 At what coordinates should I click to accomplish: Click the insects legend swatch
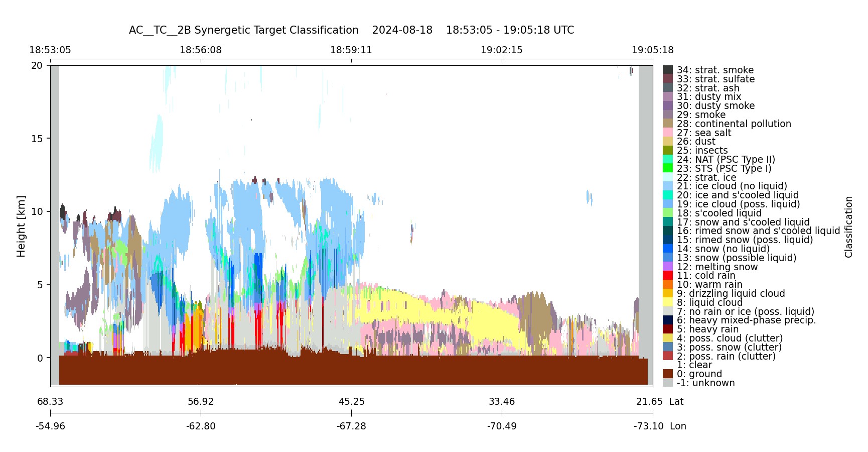667,150
